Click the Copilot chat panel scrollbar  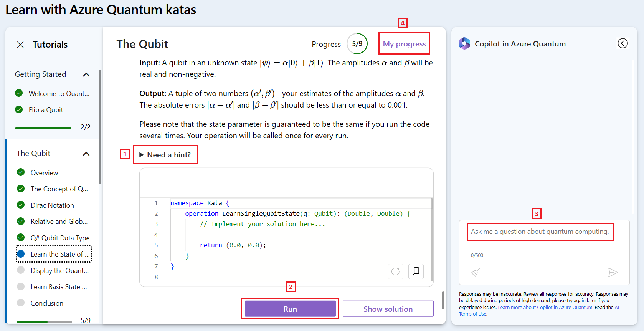[632, 137]
